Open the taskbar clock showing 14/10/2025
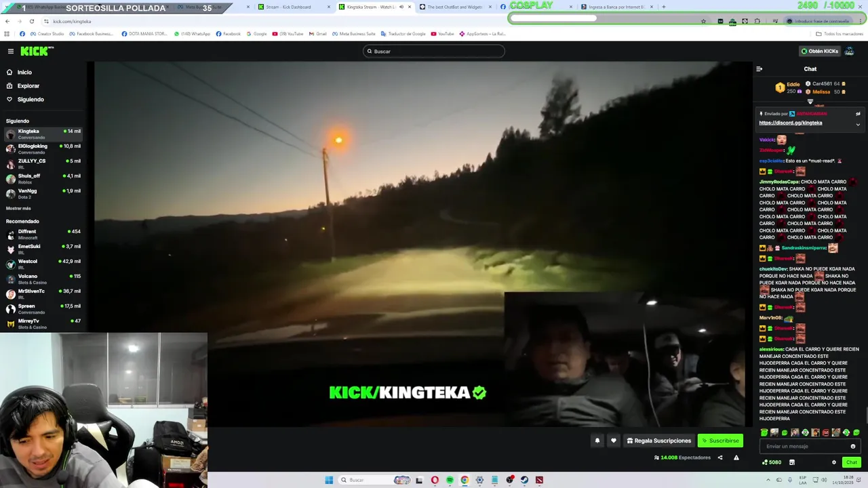868x488 pixels. 844,480
